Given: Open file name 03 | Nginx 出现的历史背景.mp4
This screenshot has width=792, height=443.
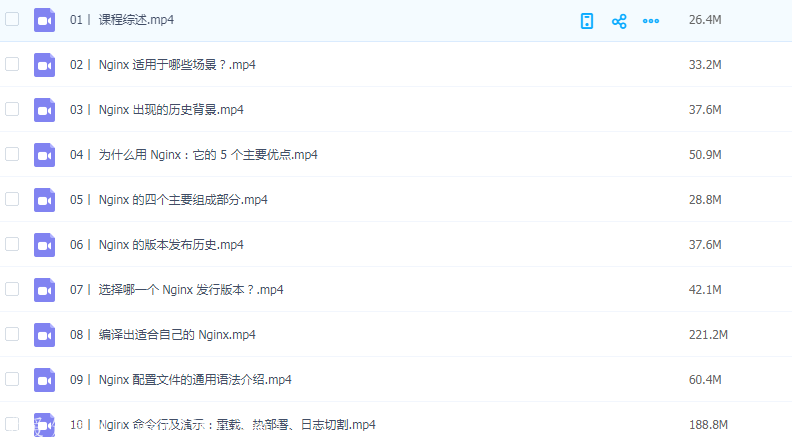Looking at the screenshot, I should 157,110.
